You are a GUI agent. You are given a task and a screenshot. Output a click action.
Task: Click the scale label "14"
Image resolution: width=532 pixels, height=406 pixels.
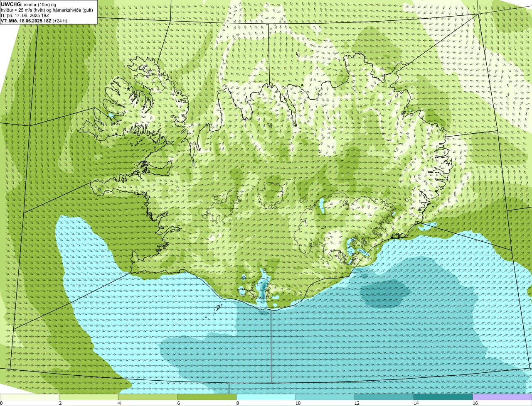tap(416, 403)
